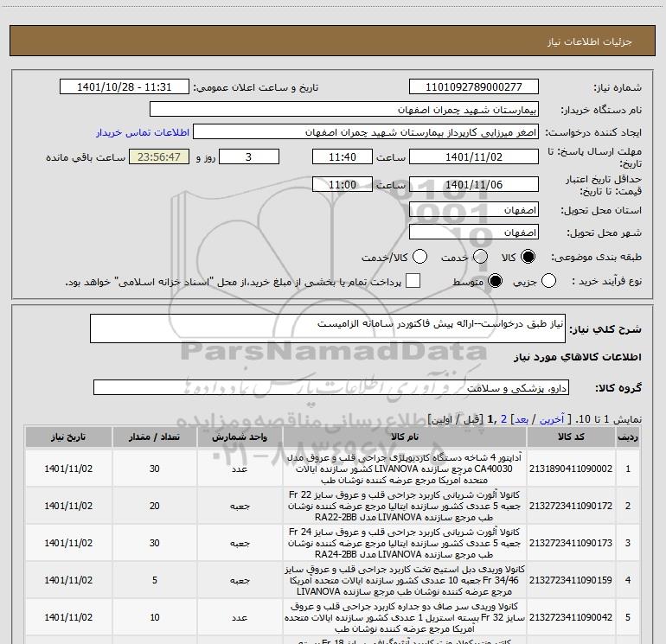Image resolution: width=666 pixels, height=644 pixels.
Task: Click row 4 item name with Fr 34/46
Action: pyautogui.click(x=405, y=580)
